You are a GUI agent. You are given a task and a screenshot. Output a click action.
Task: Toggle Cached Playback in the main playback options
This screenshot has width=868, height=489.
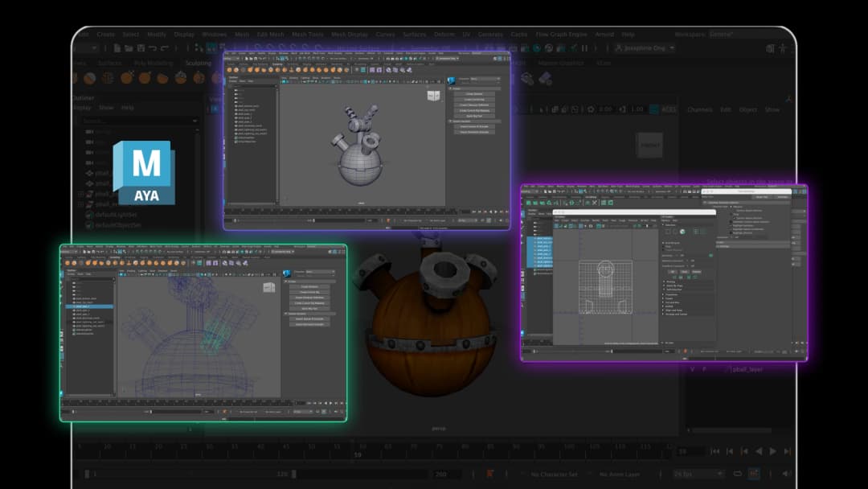click(x=754, y=474)
